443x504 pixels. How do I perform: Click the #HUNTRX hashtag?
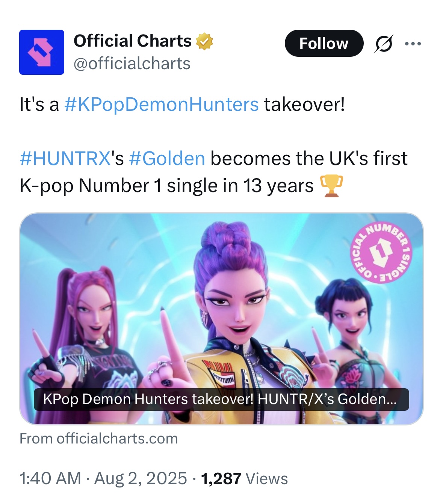click(65, 159)
